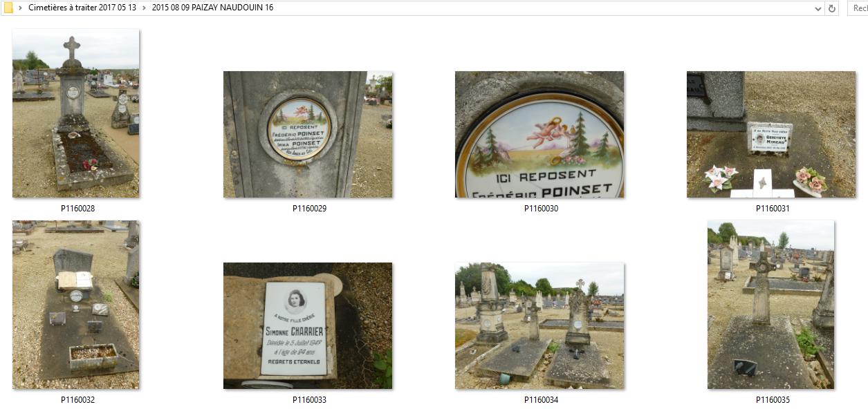Click in the search box
The height and width of the screenshot is (409, 868).
click(x=856, y=8)
